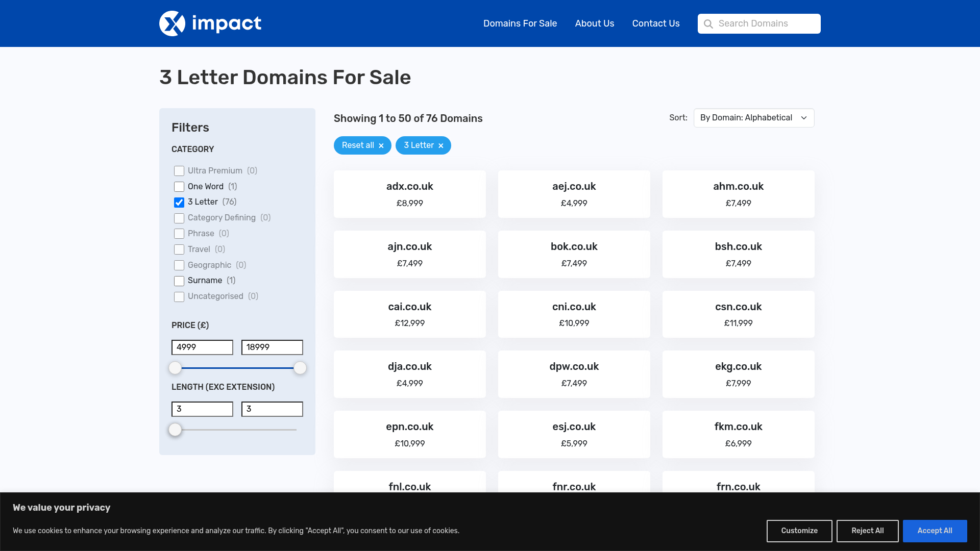
Task: Reject all cookies
Action: point(867,531)
